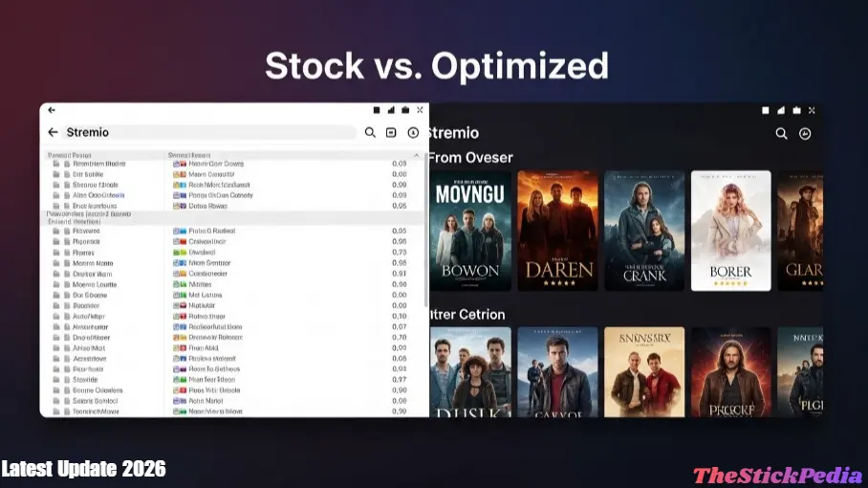Click folder icon in the Ditr Sotitle row
This screenshot has height=488, width=868.
pyautogui.click(x=55, y=174)
